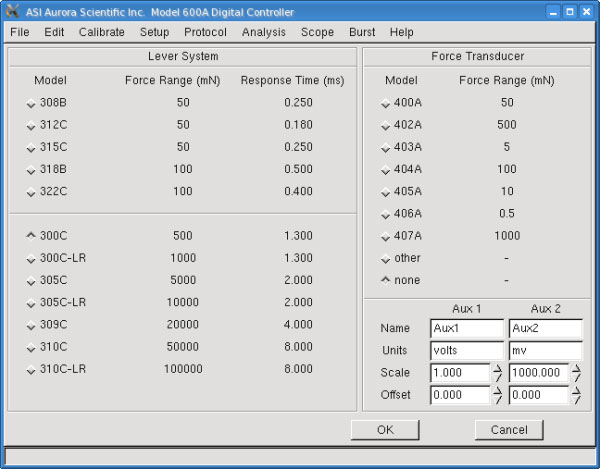Open the Setup menu

[154, 32]
